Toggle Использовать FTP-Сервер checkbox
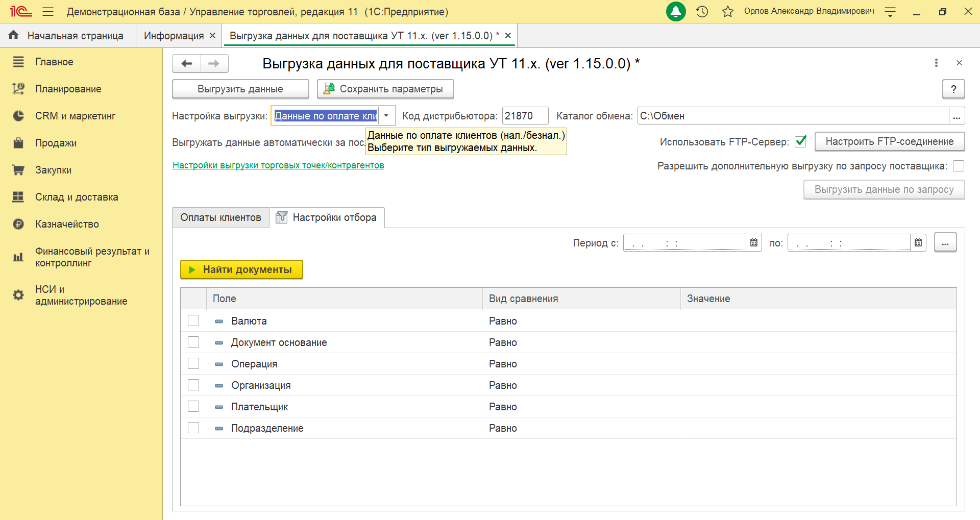Viewport: 980px width, 520px height. [801, 141]
